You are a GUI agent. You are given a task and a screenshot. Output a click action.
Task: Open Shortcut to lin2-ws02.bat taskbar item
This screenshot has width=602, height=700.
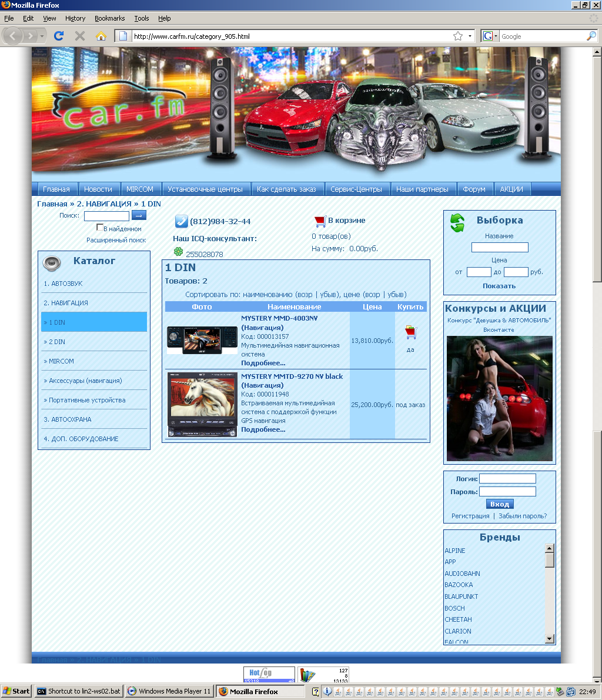tap(79, 691)
